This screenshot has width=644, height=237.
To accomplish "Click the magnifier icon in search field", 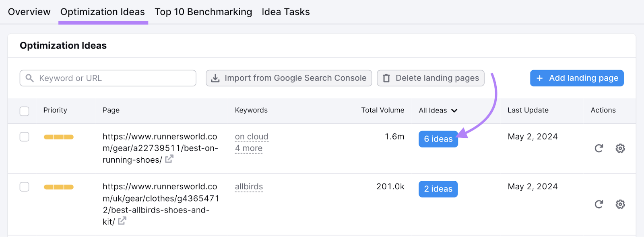I will coord(29,78).
